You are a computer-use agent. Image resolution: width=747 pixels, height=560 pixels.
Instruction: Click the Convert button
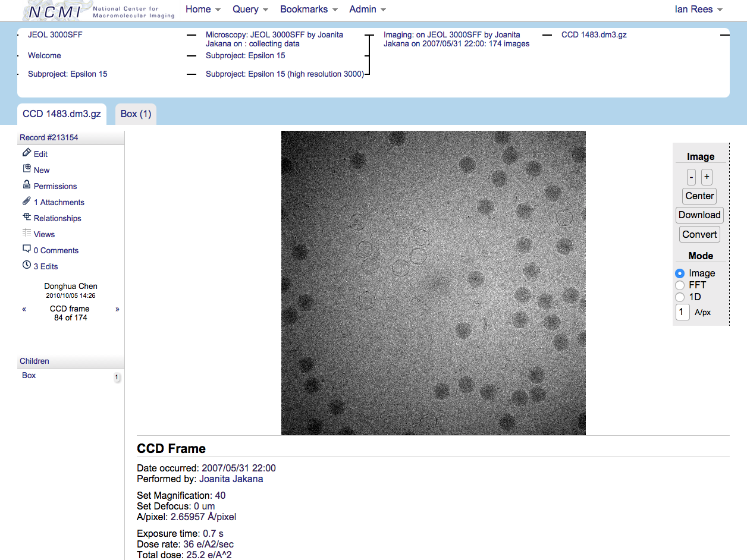(699, 234)
